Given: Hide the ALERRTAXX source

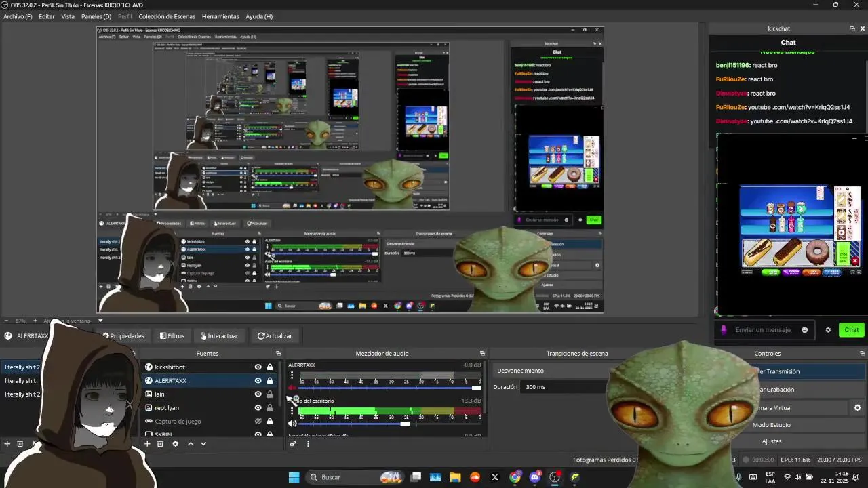Looking at the screenshot, I should (x=258, y=381).
